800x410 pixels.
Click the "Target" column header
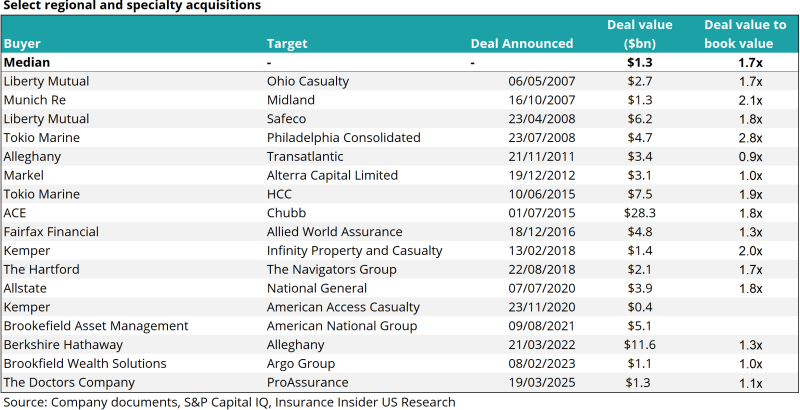point(287,43)
